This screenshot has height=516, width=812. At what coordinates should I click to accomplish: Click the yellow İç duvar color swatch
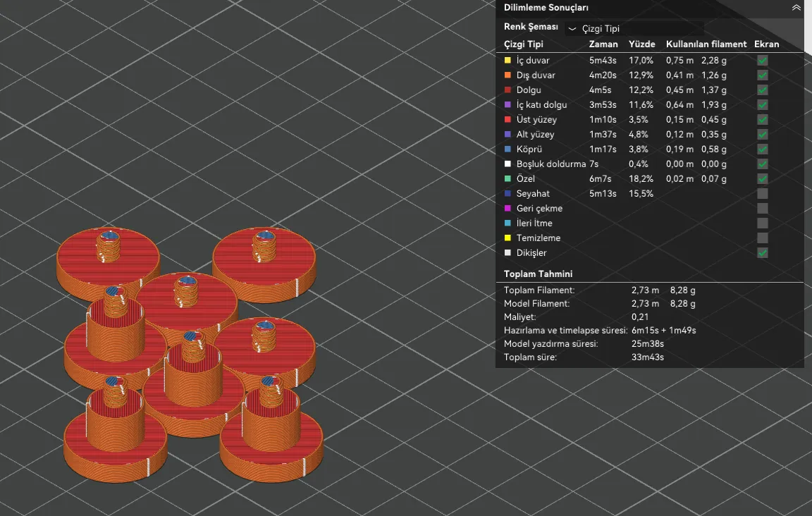(x=508, y=60)
